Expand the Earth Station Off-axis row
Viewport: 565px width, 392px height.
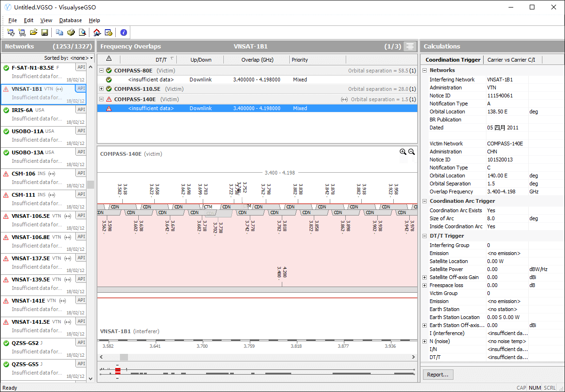(x=425, y=325)
